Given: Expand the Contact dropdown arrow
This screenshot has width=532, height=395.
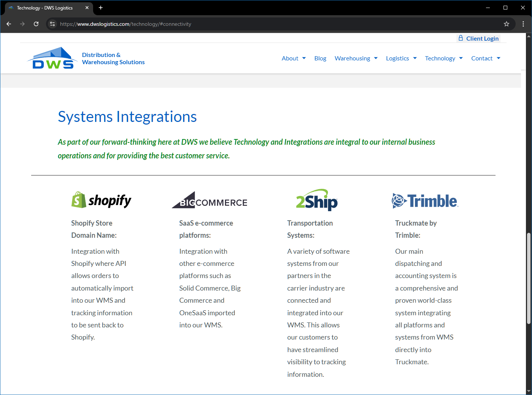Looking at the screenshot, I should (x=499, y=58).
